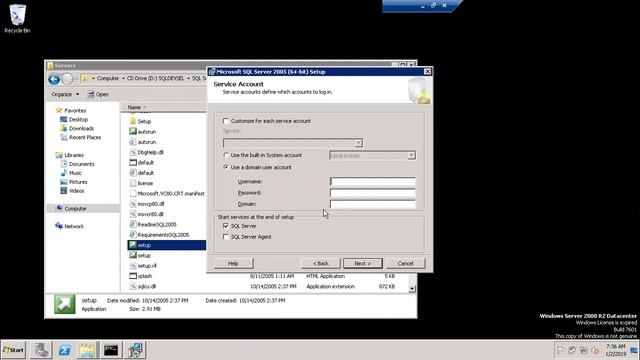Open Server Manager from the taskbar
Screen dimensions: 640x360
pyautogui.click(x=41, y=350)
